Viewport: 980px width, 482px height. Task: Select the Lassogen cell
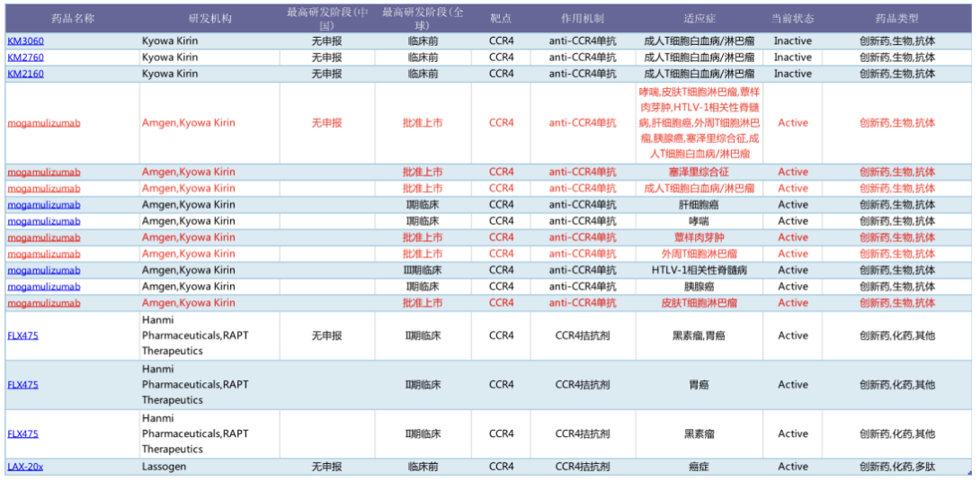(210, 467)
